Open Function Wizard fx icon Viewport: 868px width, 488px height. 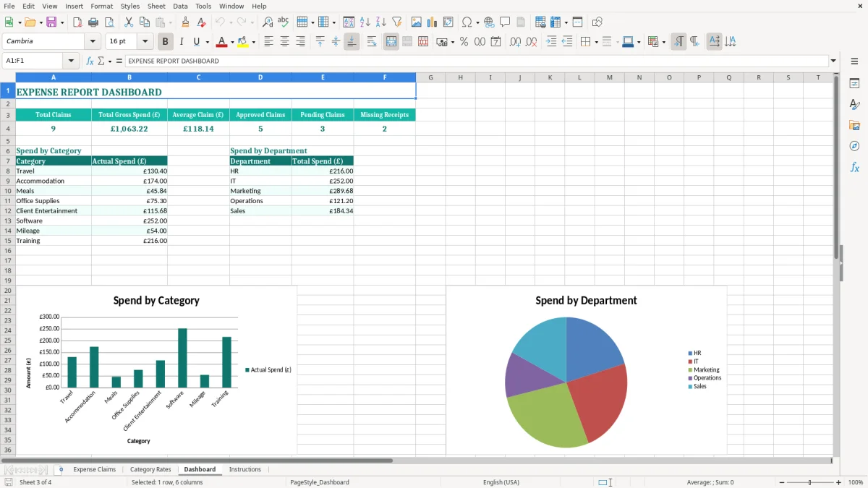click(90, 61)
